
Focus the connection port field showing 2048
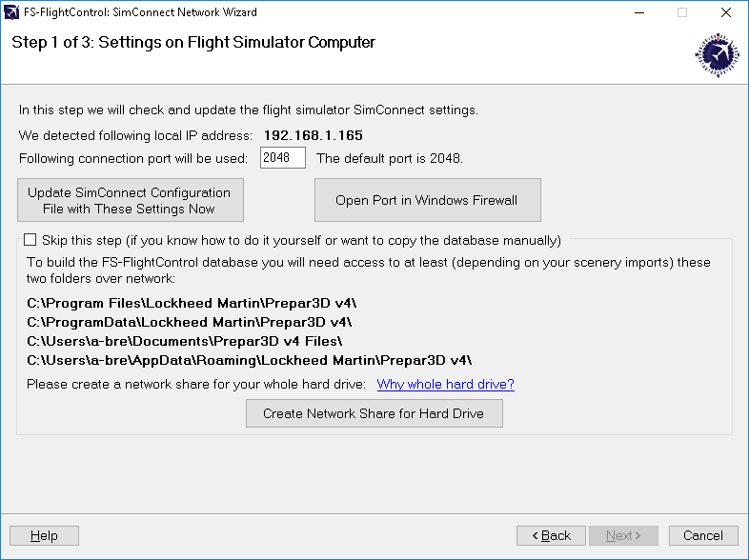point(283,157)
